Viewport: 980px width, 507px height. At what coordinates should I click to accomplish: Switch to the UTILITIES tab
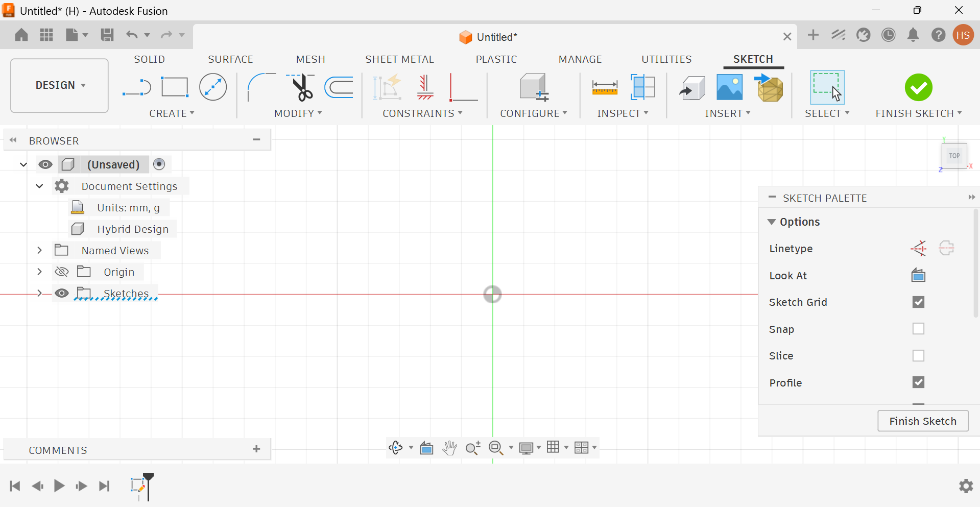click(666, 59)
